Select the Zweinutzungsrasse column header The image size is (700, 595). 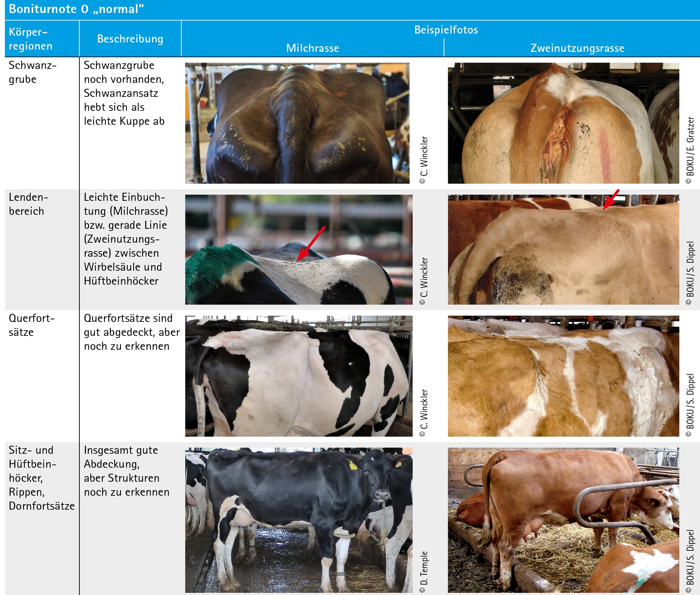coord(577,48)
